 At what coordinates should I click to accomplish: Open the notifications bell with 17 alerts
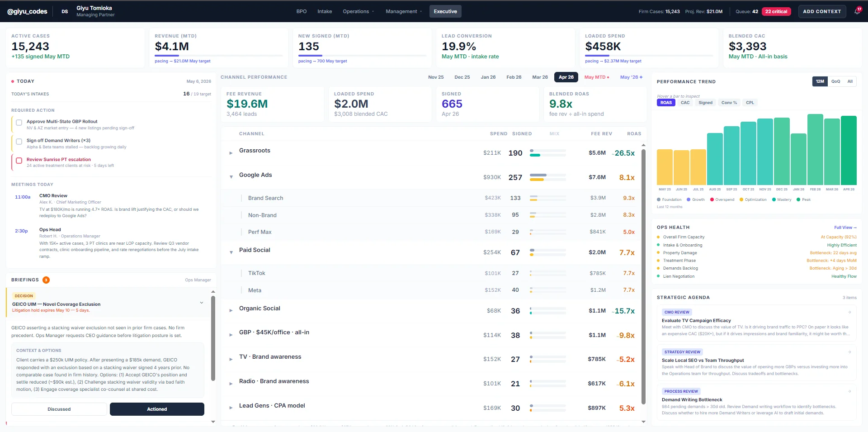point(857,11)
